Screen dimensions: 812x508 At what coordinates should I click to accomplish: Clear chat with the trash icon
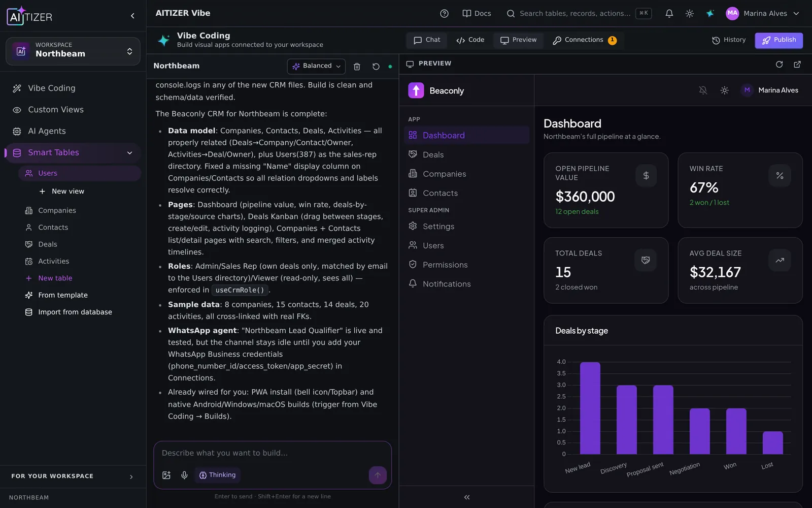(x=357, y=67)
